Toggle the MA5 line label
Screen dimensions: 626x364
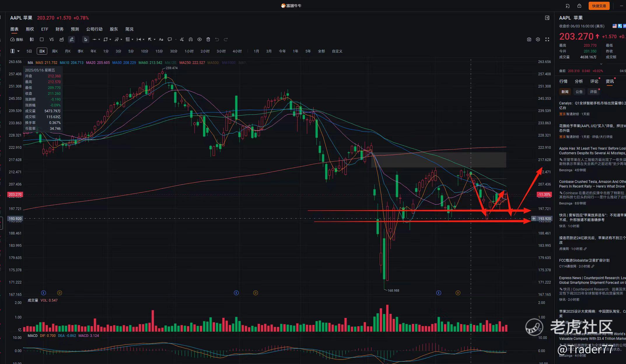(x=46, y=62)
